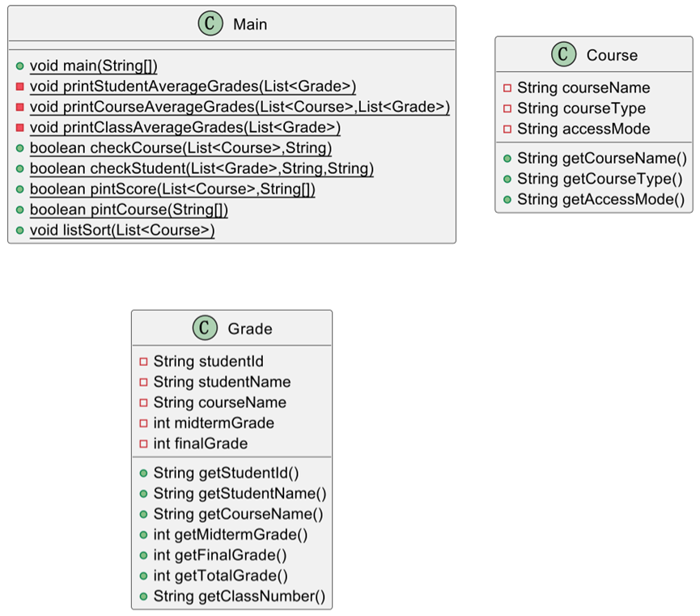The image size is (700, 616).
Task: Select the Main class title
Action: [250, 24]
